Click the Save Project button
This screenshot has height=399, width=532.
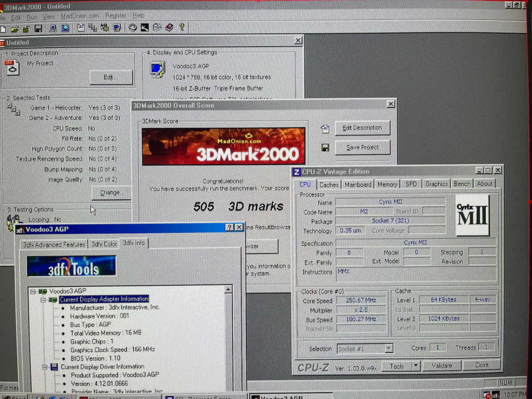(362, 148)
